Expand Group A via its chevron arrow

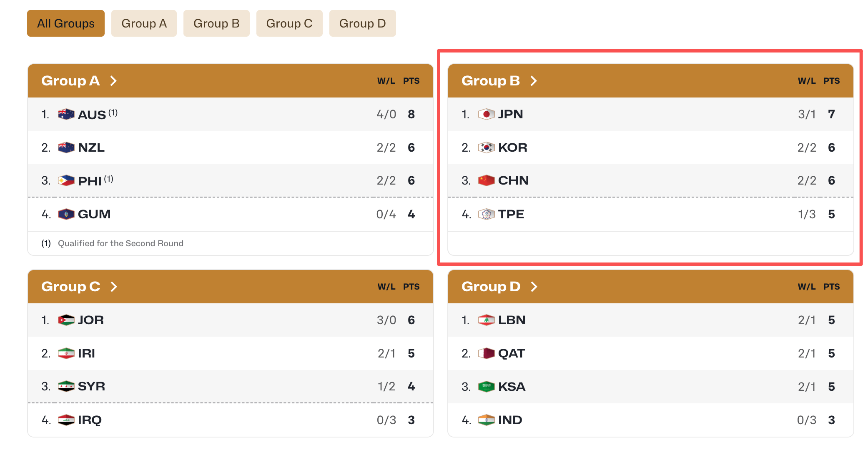[113, 81]
